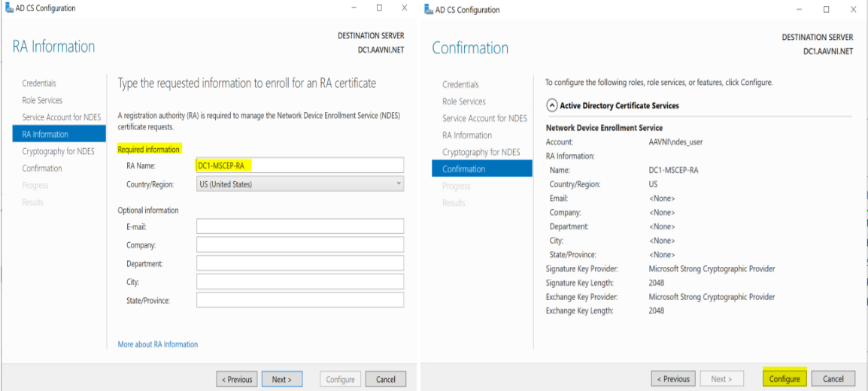Click Previous in the Confirmation window

[x=672, y=379]
